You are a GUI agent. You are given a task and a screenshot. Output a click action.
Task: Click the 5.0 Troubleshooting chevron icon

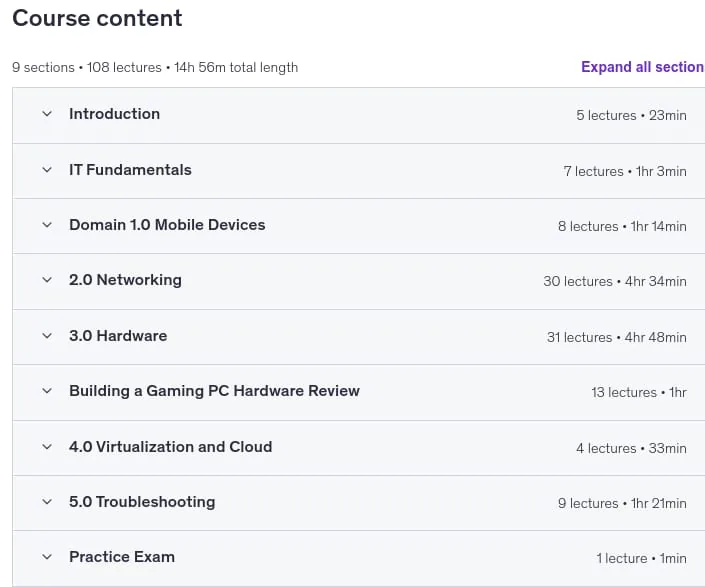point(47,502)
